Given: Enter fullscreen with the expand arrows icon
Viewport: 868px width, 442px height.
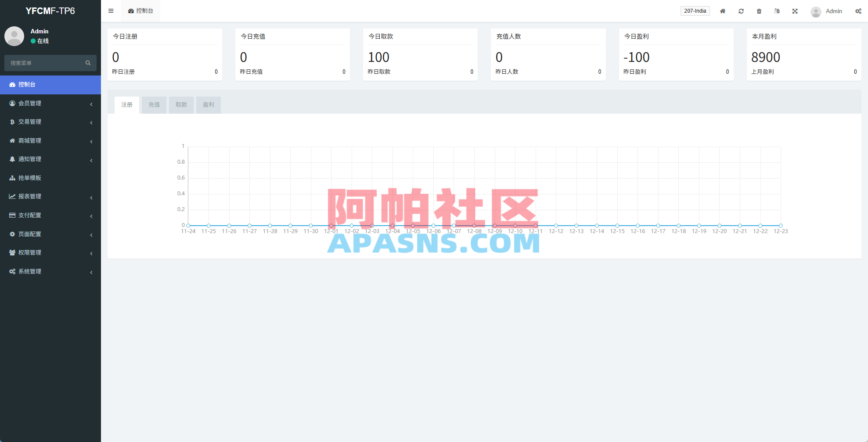Looking at the screenshot, I should pos(795,11).
